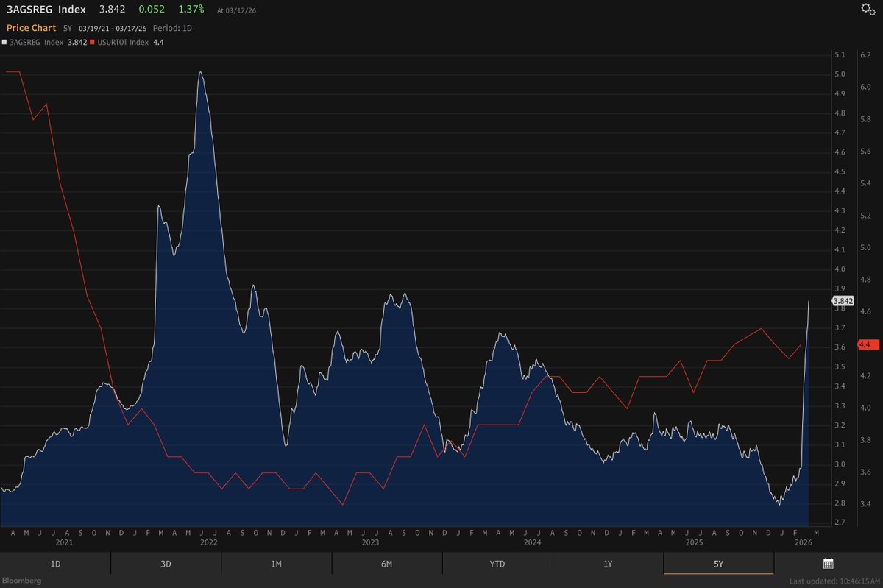Viewport: 883px width, 588px height.
Task: Click the 3AGSREG Index title
Action: coord(46,10)
